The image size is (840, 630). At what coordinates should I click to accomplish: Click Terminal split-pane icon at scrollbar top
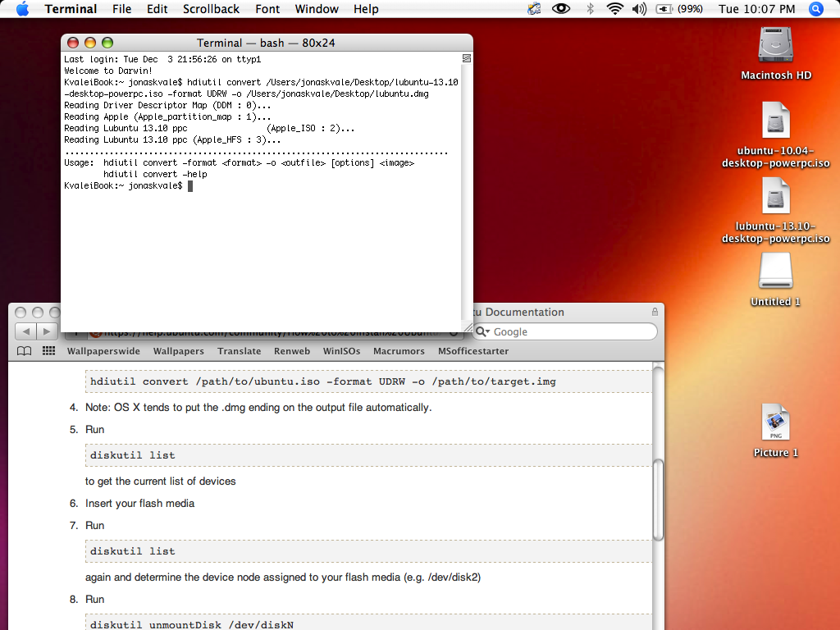tap(467, 58)
